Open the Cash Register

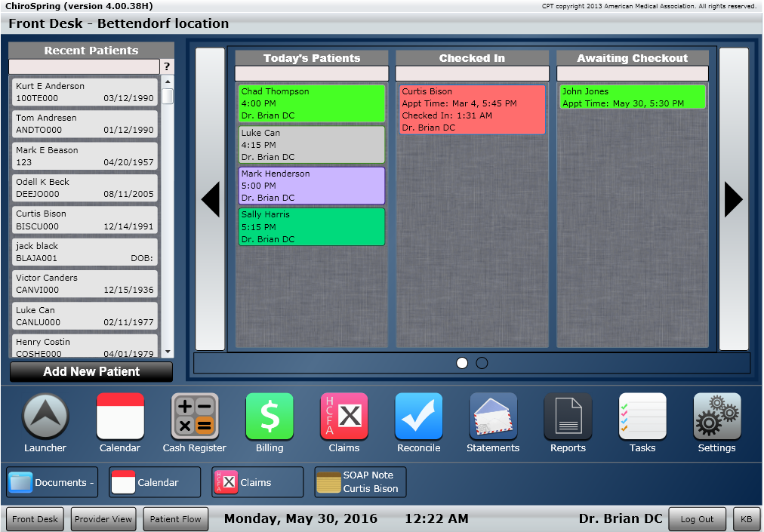click(x=195, y=416)
